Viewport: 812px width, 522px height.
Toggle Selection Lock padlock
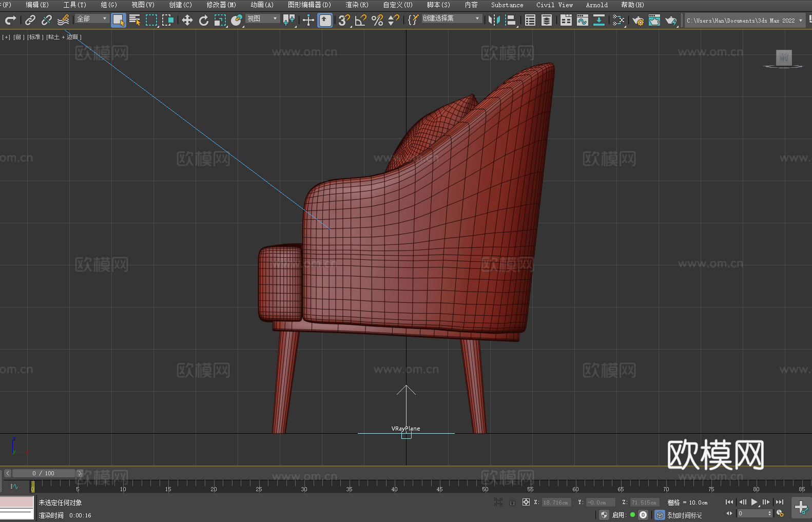point(512,502)
